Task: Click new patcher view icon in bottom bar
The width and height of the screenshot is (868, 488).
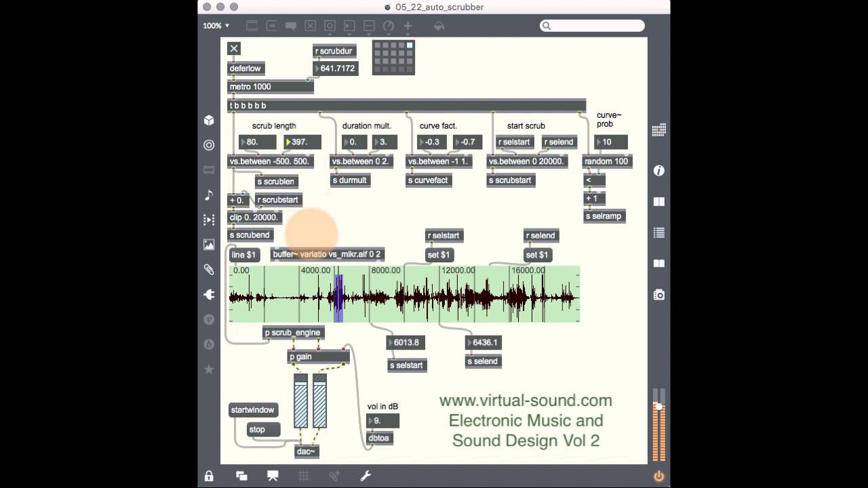Action: (x=241, y=476)
